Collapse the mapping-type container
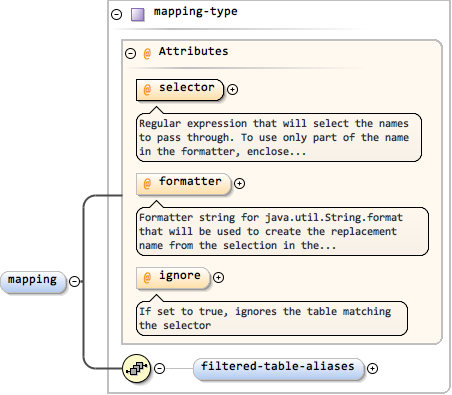 116,14
